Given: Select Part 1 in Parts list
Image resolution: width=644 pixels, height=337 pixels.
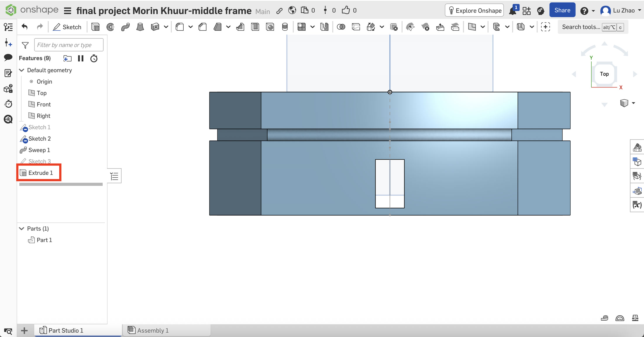Looking at the screenshot, I should (x=44, y=240).
